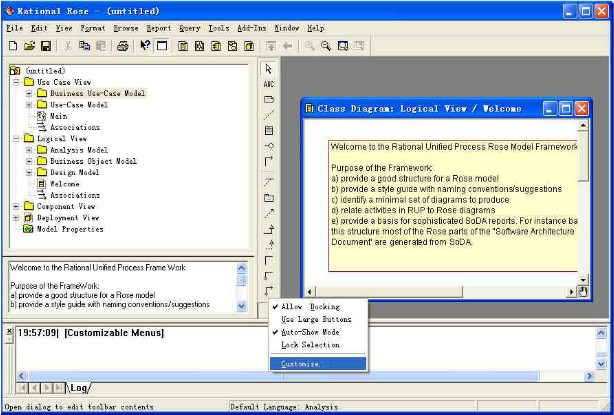Image resolution: width=614 pixels, height=415 pixels.
Task: Select the ABC Text Box tool
Action: point(269,84)
